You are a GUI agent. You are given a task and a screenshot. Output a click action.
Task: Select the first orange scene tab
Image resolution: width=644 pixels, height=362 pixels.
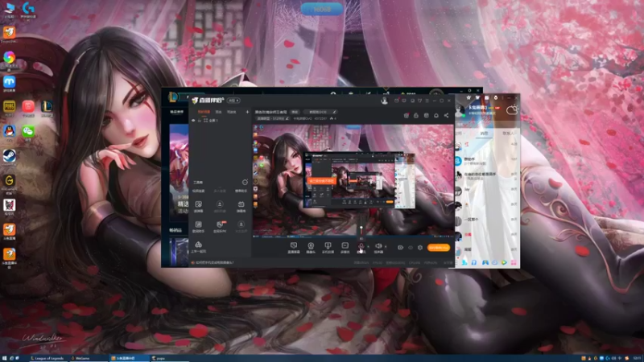204,112
